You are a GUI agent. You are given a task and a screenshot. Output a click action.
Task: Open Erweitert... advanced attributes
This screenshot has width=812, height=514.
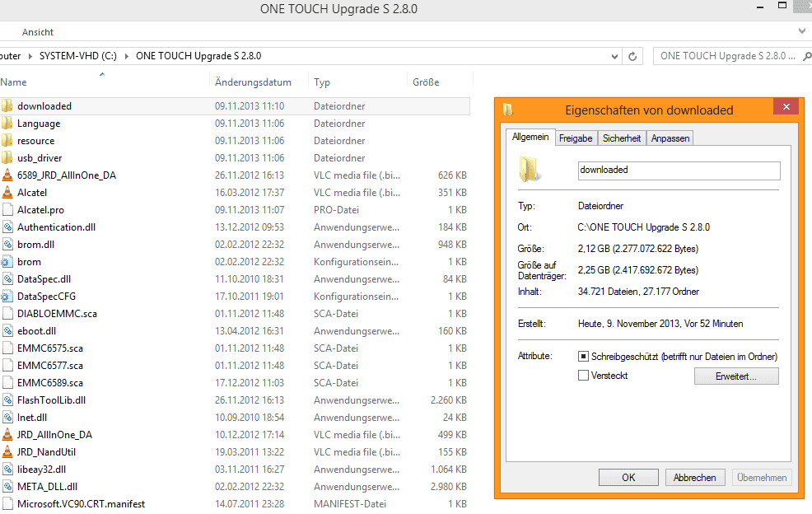click(736, 376)
